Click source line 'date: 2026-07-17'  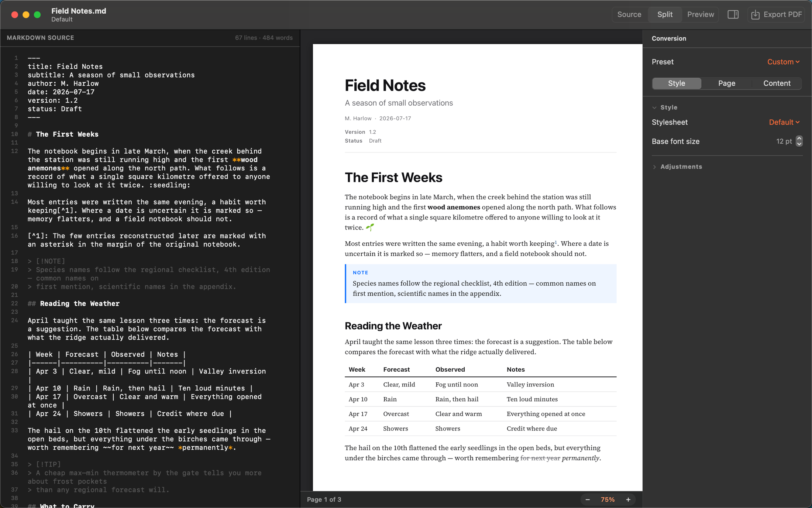(x=61, y=92)
